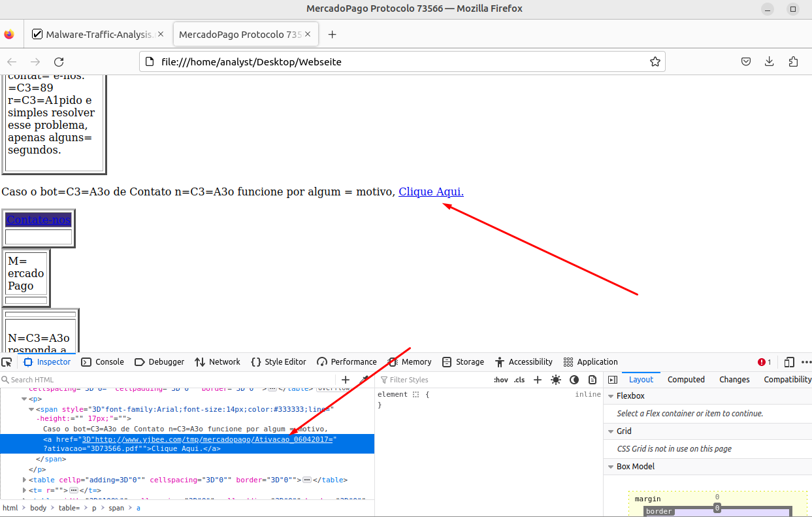This screenshot has height=517, width=812.
Task: Add a new CSS rule
Action: [x=538, y=380]
